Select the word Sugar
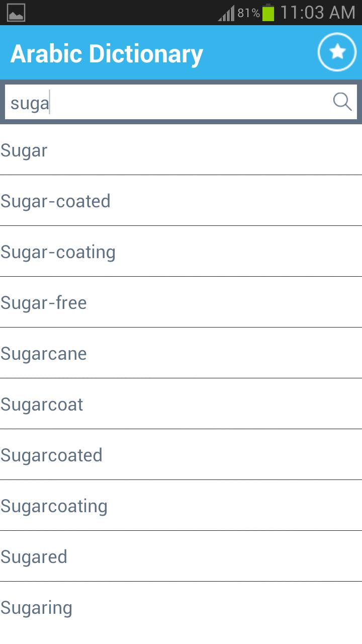Image resolution: width=362 pixels, height=644 pixels. [x=181, y=150]
